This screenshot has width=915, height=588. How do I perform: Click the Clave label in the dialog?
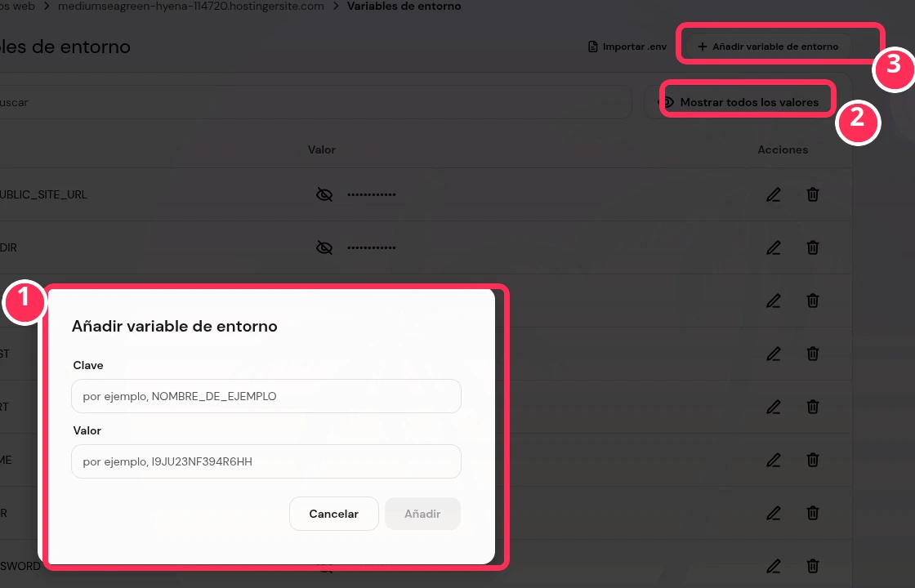tap(88, 365)
